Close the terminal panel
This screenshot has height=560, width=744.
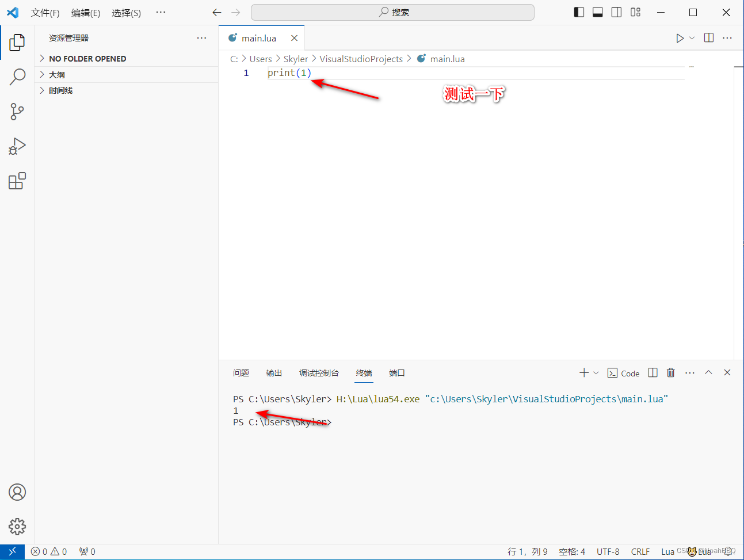point(727,373)
